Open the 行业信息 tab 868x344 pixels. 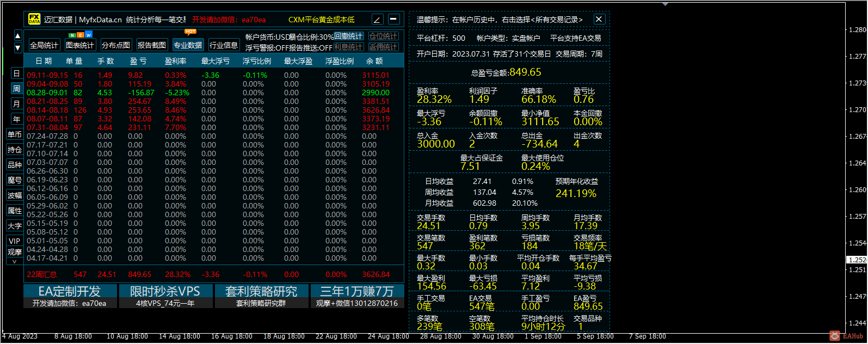coord(224,45)
